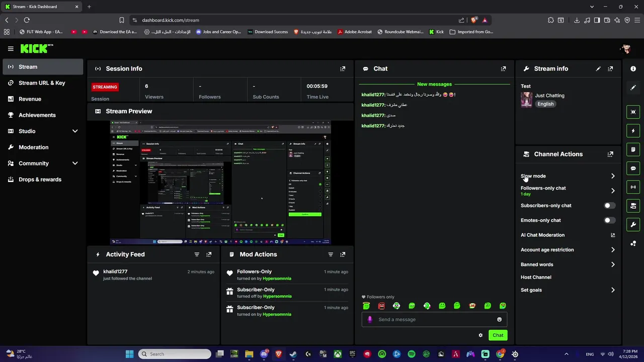Click the Brave shields icon in the address bar
This screenshot has width=644, height=362.
pyautogui.click(x=473, y=20)
